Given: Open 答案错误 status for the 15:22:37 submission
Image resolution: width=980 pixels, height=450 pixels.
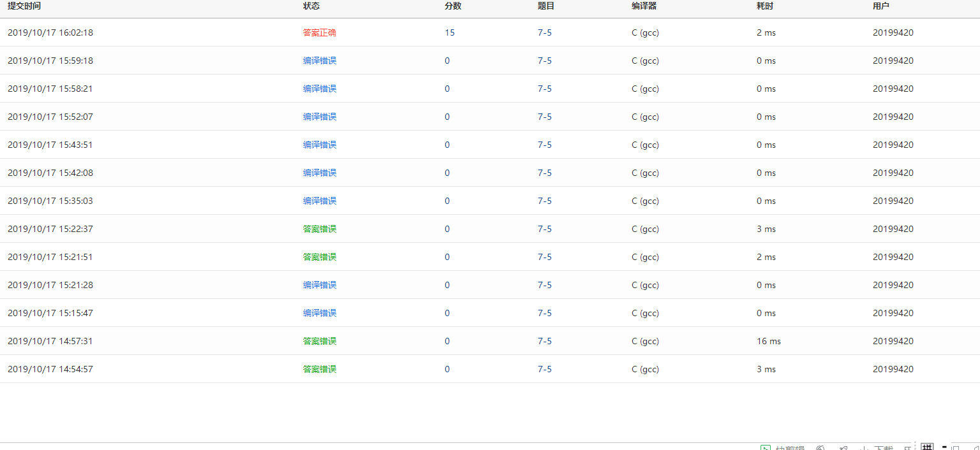Looking at the screenshot, I should click(x=320, y=229).
